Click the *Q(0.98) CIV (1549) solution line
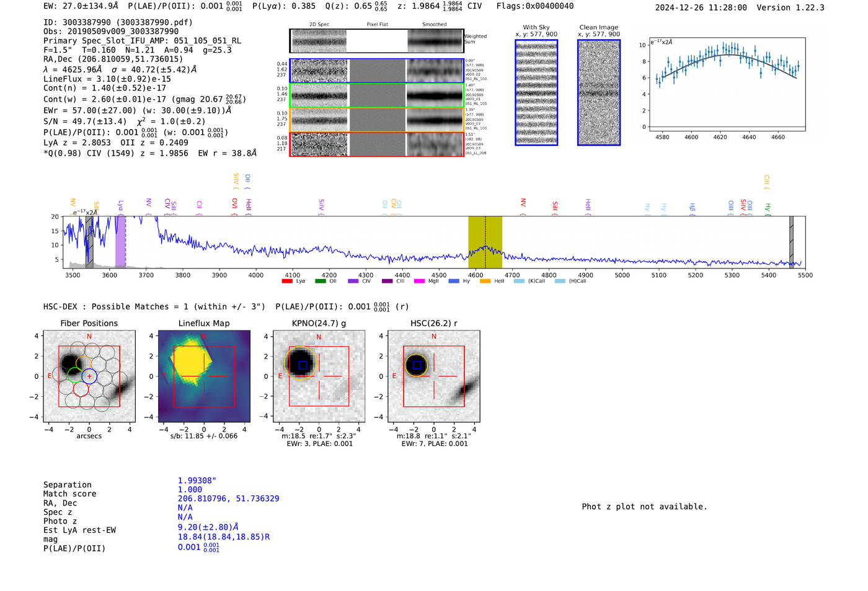Viewport: 868px width, 591px height. tap(150, 153)
